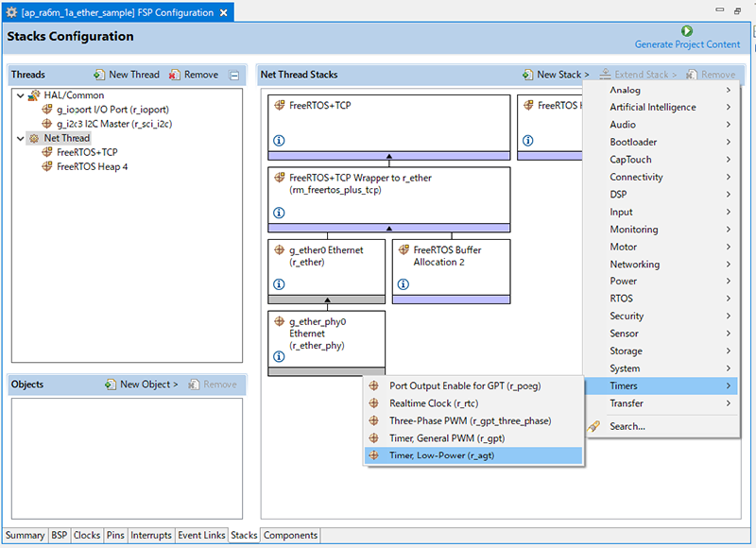The width and height of the screenshot is (756, 548).
Task: Click the icon beside Three-Phase PWM entry
Action: [373, 420]
